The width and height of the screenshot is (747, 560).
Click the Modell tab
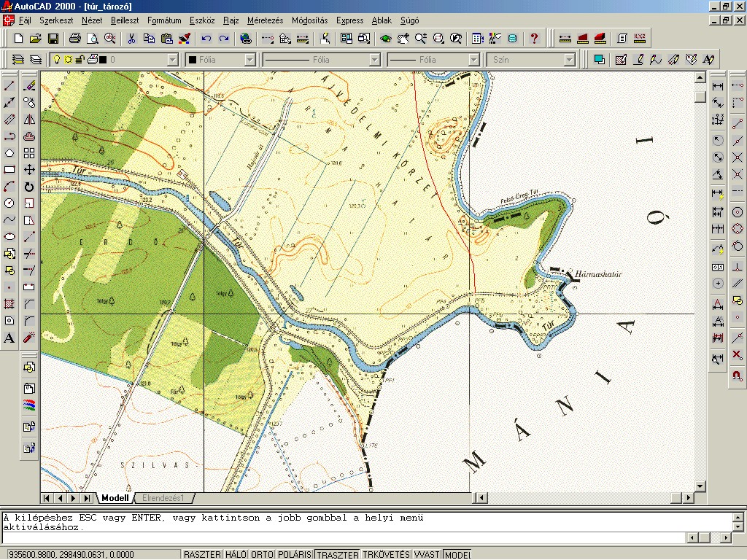115,498
